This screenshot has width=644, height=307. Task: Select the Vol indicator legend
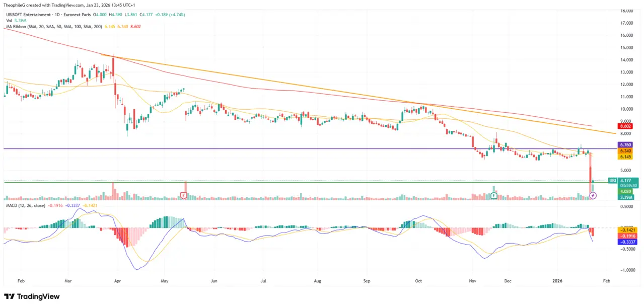[9, 21]
